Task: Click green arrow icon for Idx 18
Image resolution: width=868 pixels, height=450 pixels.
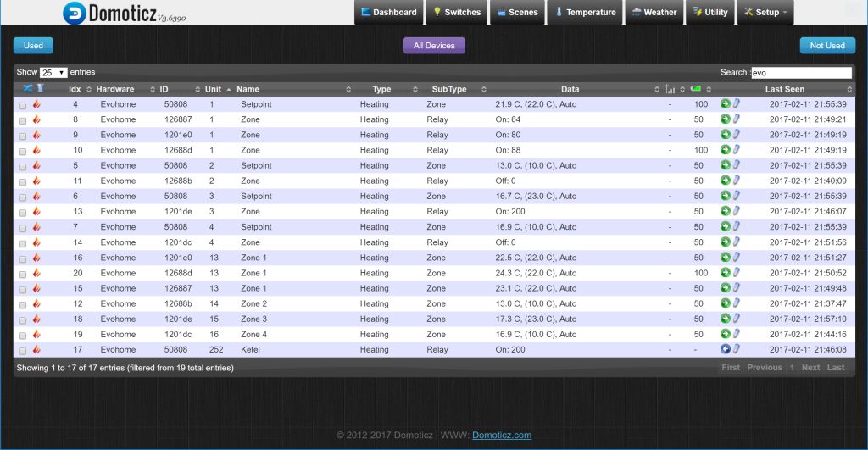Action: [726, 319]
